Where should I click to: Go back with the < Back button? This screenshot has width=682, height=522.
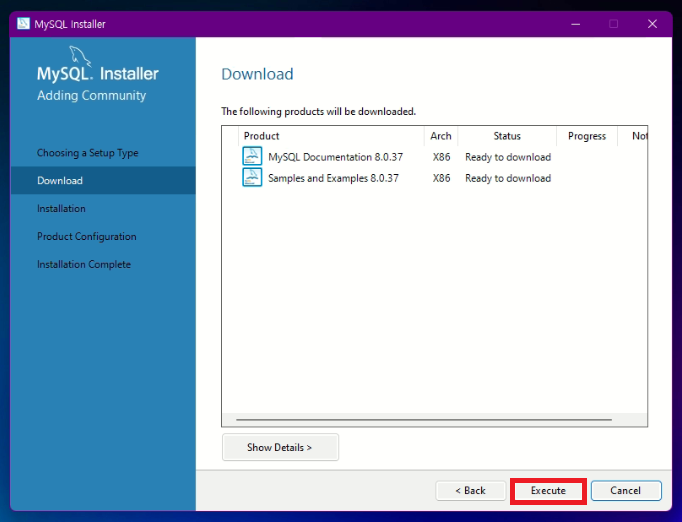(471, 491)
